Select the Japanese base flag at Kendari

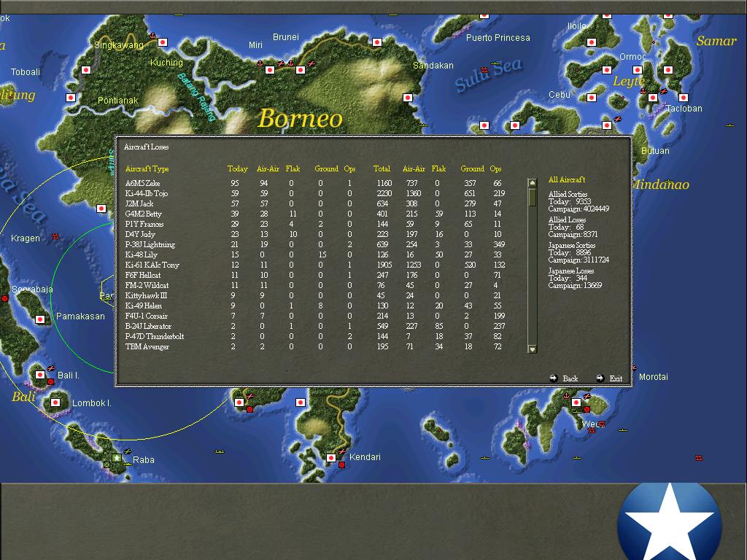[330, 458]
